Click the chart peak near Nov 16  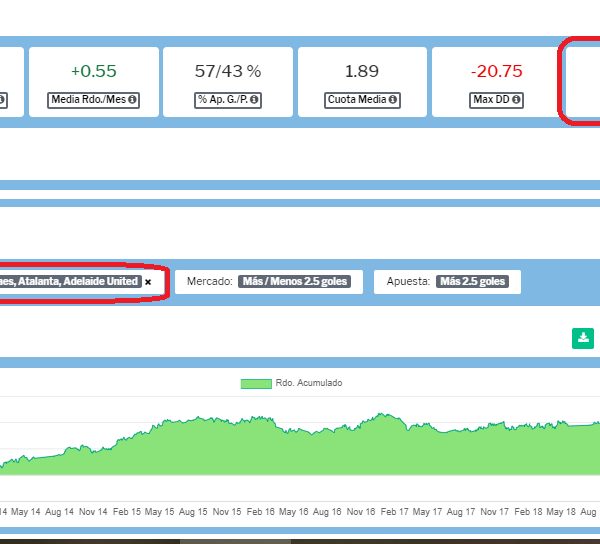[x=380, y=413]
